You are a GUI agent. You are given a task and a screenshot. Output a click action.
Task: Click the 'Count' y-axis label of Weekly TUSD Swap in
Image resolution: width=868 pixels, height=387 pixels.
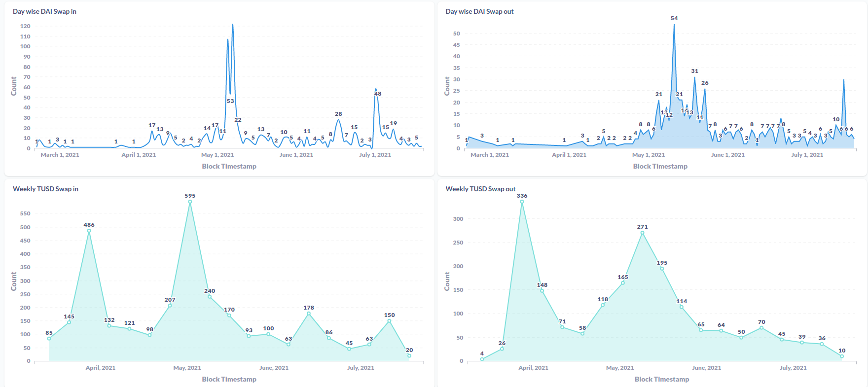pos(14,281)
